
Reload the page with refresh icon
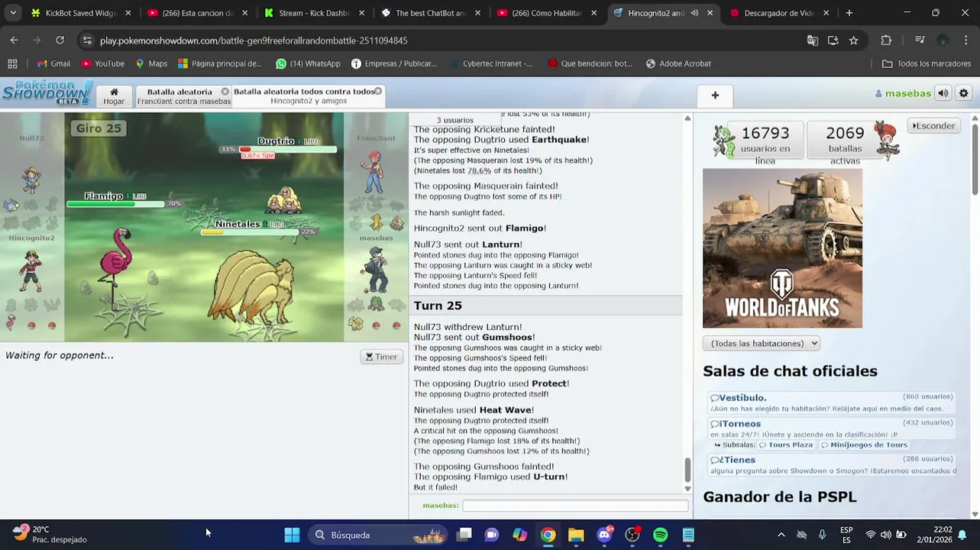60,40
